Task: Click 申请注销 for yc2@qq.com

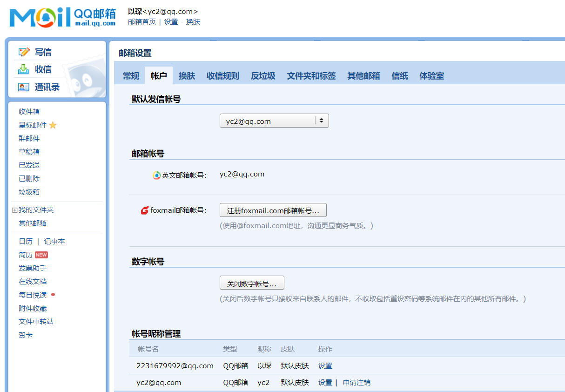Action: click(x=356, y=383)
